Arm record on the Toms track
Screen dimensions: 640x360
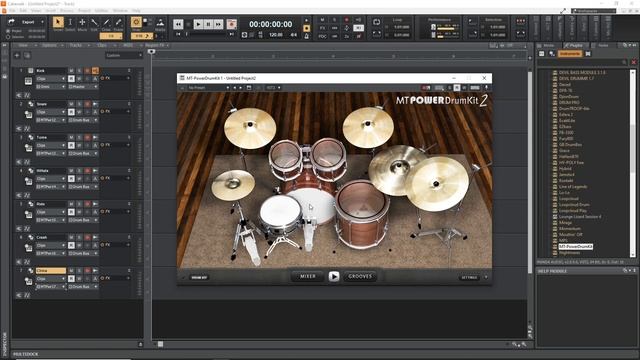[x=87, y=138]
